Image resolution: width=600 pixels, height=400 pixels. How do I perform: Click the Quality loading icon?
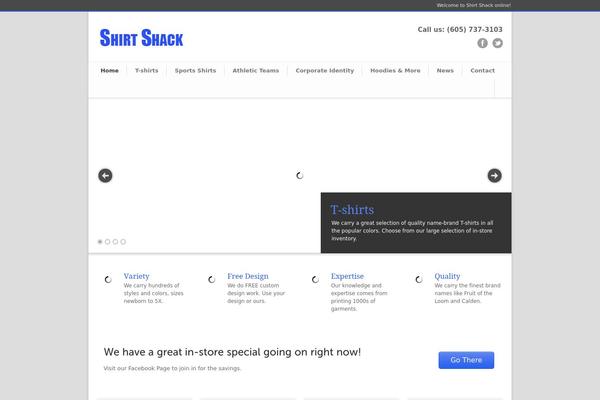[x=419, y=280]
